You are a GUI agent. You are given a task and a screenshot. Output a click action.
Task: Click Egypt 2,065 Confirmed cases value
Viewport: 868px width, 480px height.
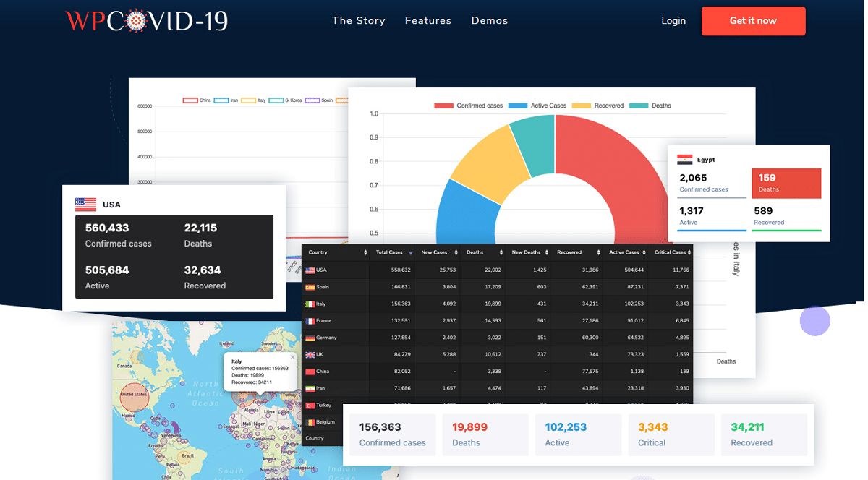[694, 178]
